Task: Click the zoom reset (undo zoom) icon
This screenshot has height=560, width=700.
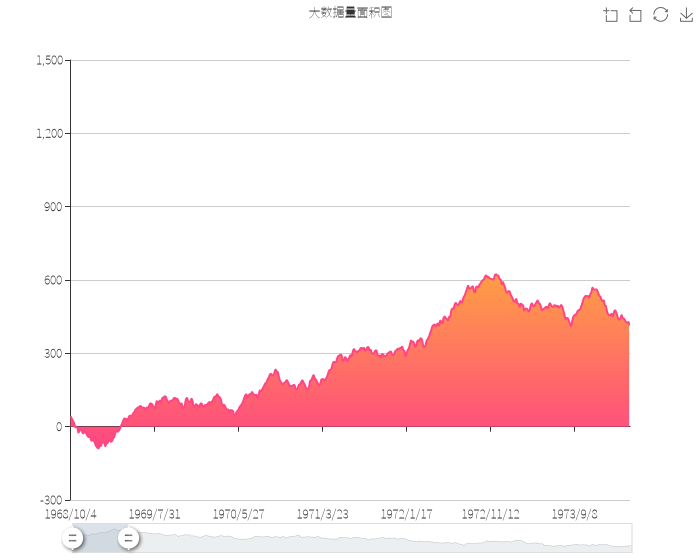Action: point(635,14)
